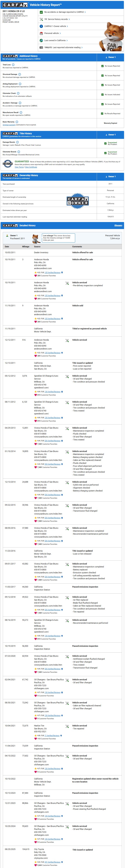The width and height of the screenshot is (125, 868).
Task: Click the green check for No accidents reported
Action: pos(41,12)
